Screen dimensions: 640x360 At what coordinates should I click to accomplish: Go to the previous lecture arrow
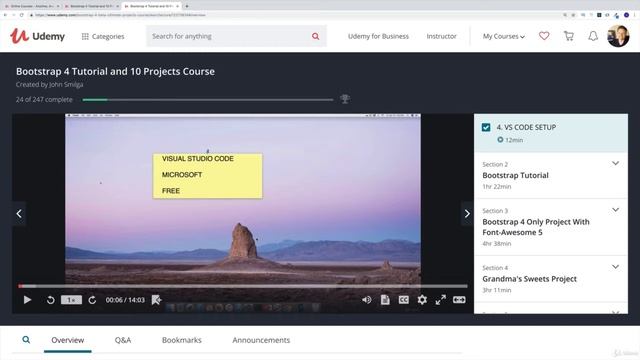pyautogui.click(x=19, y=213)
